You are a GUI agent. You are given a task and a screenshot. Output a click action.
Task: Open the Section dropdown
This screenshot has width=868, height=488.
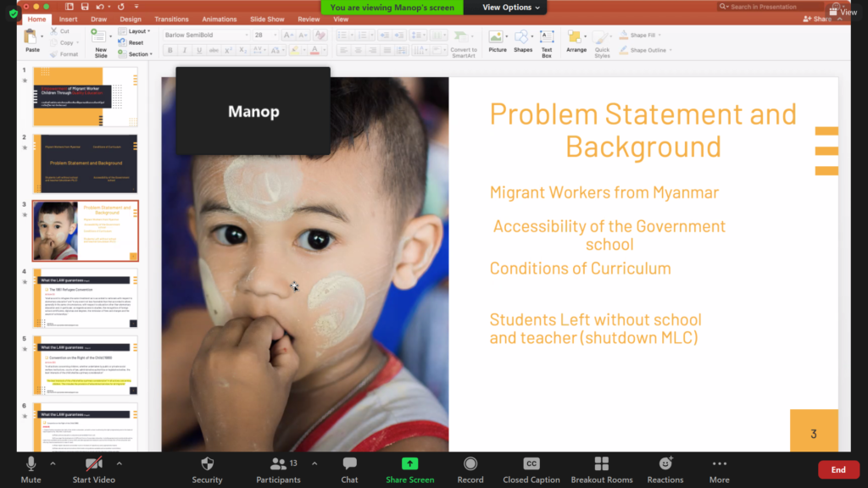tap(135, 54)
